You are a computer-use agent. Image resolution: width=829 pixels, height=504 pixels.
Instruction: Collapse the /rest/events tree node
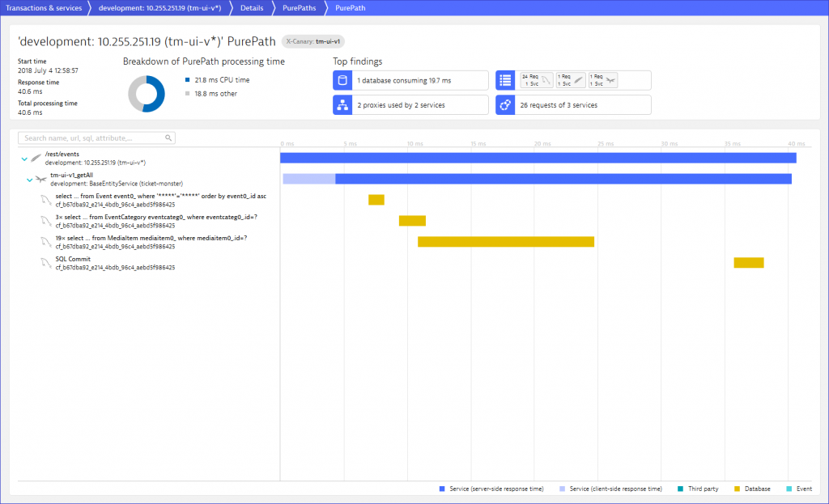pyautogui.click(x=24, y=159)
